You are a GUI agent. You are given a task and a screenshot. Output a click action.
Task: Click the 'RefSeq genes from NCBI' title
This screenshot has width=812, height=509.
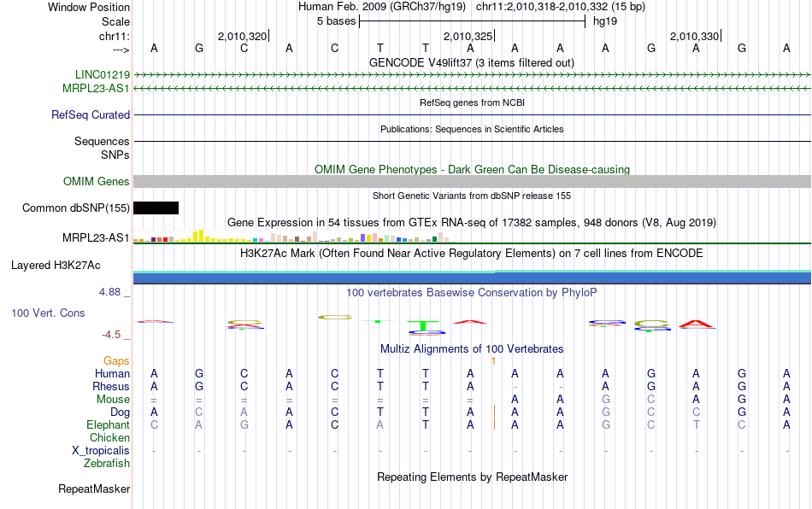pyautogui.click(x=473, y=102)
